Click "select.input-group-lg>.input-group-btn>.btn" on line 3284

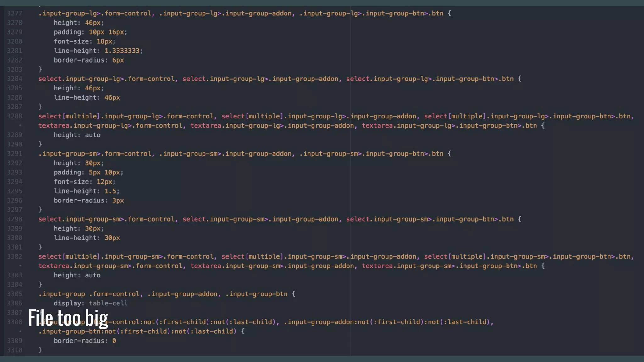[x=430, y=79]
